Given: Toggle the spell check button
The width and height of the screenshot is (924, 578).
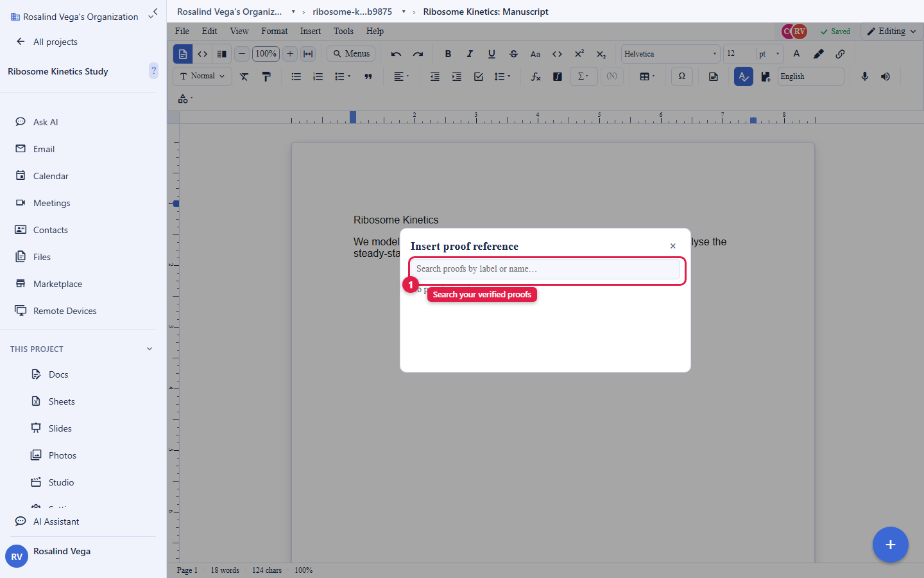Looking at the screenshot, I should (x=743, y=76).
